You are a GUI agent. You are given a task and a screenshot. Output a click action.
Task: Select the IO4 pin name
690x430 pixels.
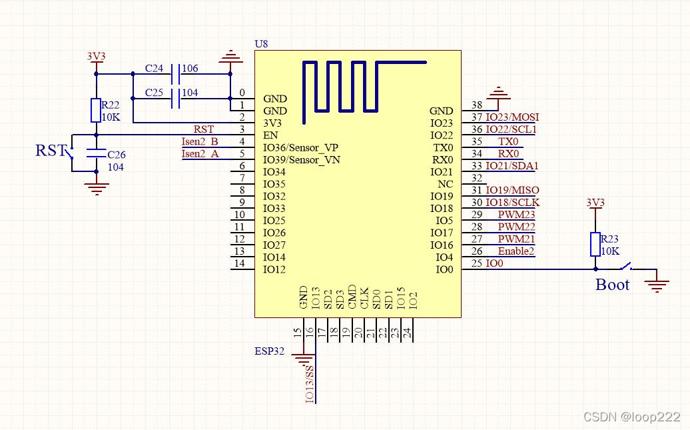tap(444, 257)
